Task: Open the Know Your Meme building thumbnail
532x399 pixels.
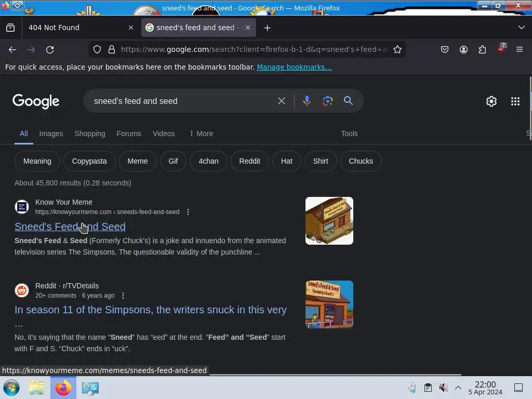Action: pos(329,221)
